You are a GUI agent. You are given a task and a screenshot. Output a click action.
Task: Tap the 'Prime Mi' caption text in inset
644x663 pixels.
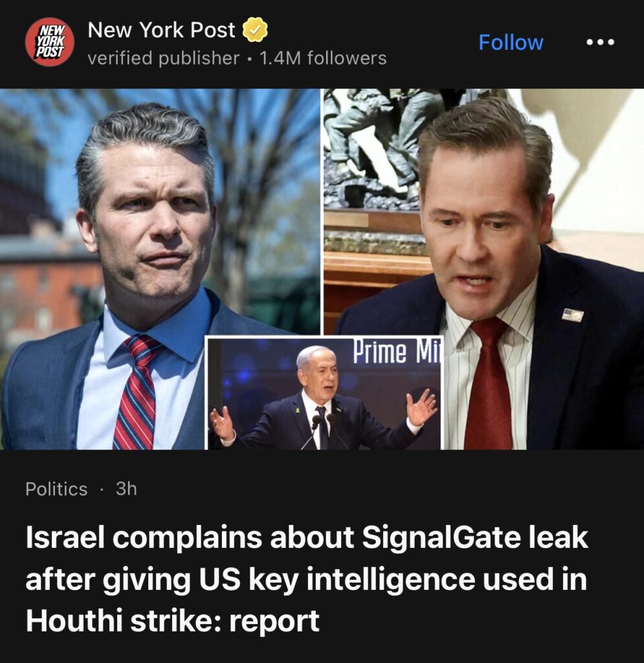pos(396,352)
